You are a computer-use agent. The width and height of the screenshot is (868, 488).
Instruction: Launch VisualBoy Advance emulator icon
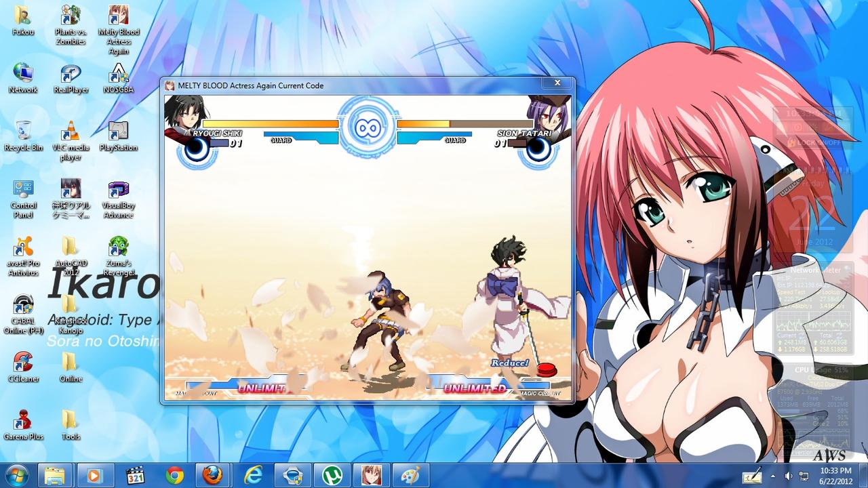(118, 192)
